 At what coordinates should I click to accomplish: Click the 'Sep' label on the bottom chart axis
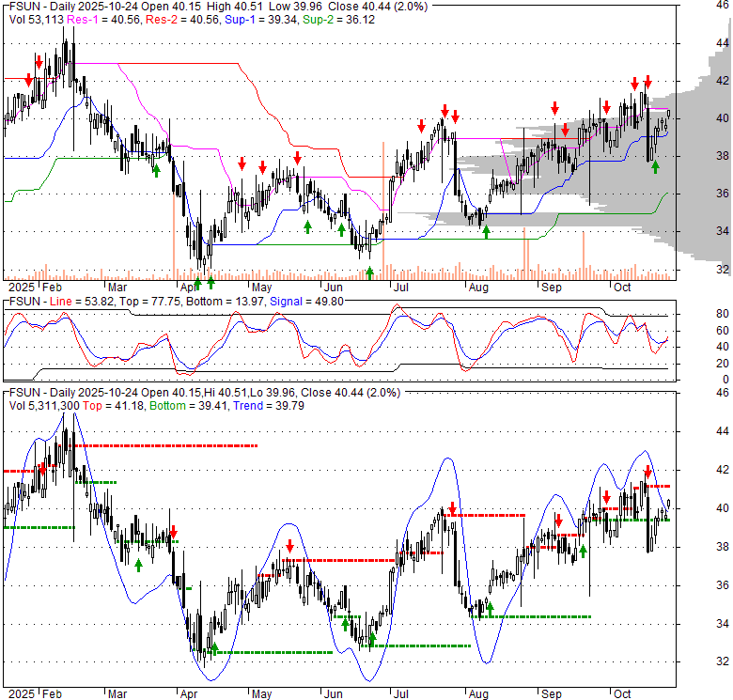[x=551, y=694]
